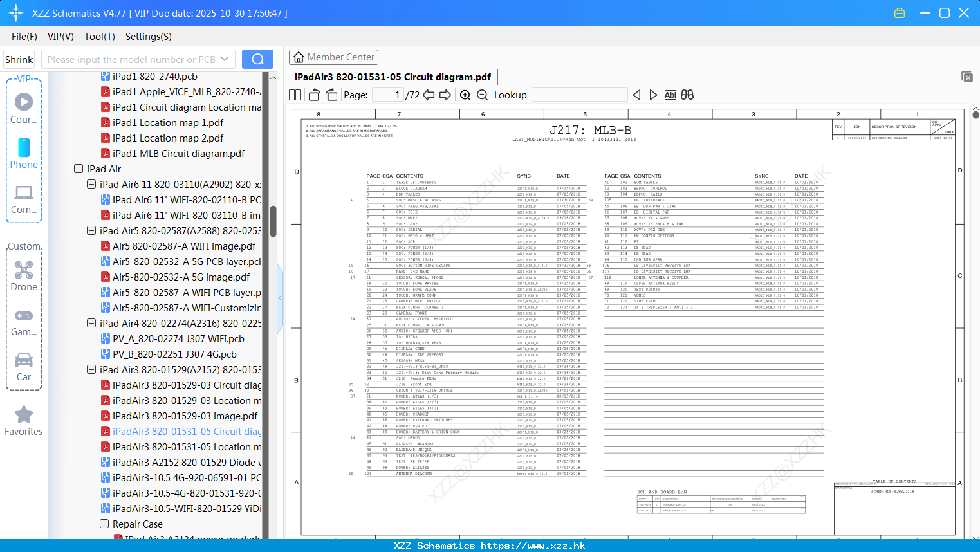This screenshot has height=552, width=980.
Task: Zoom out of the schematic
Action: pyautogui.click(x=482, y=95)
